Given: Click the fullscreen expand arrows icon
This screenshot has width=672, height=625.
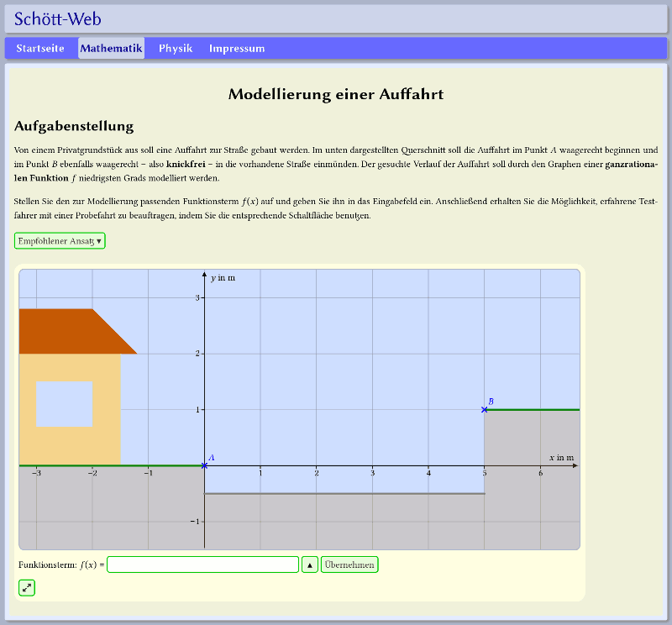Looking at the screenshot, I should click(27, 588).
